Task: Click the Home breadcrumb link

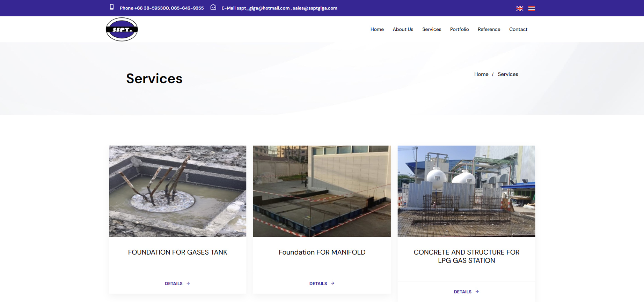Action: click(x=481, y=74)
